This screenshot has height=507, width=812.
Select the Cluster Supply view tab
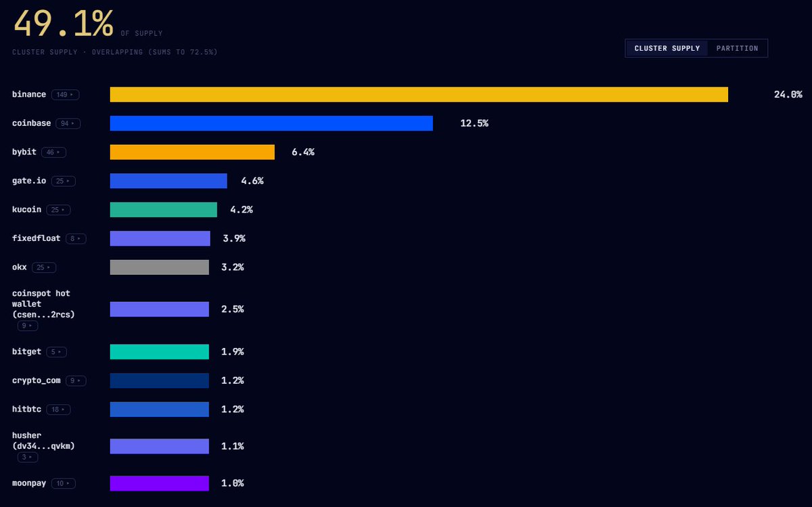[667, 48]
